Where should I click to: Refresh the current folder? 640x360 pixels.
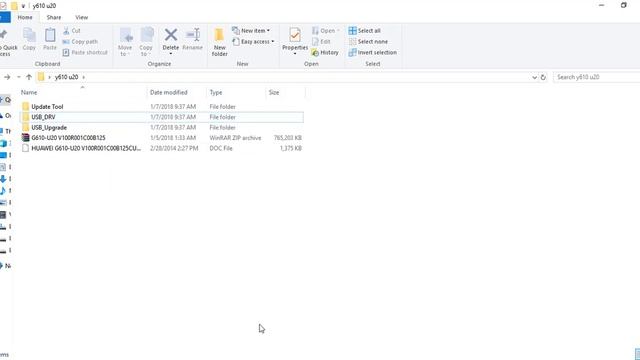coord(543,77)
